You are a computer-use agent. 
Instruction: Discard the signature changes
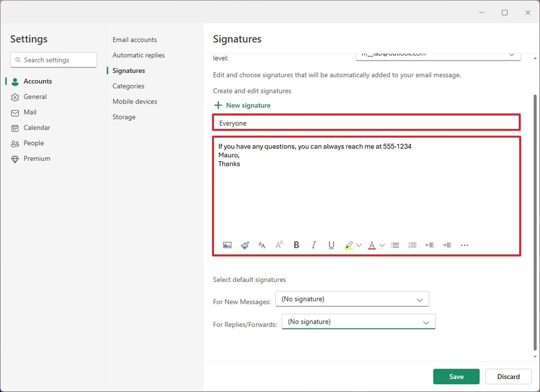coord(508,376)
